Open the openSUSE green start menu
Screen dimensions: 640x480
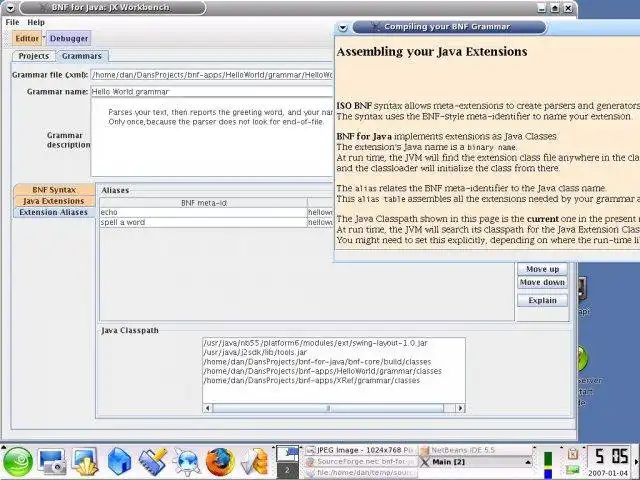[18, 462]
